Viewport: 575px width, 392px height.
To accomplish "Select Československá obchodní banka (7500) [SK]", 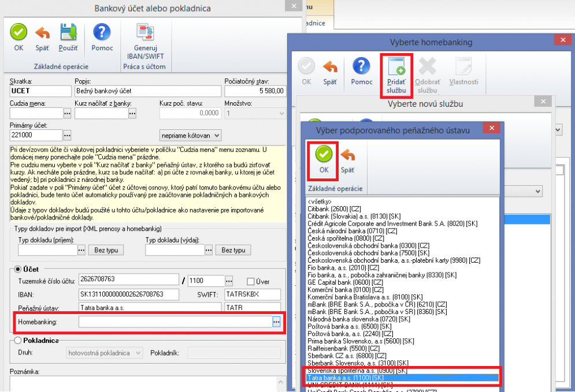I will [368, 253].
